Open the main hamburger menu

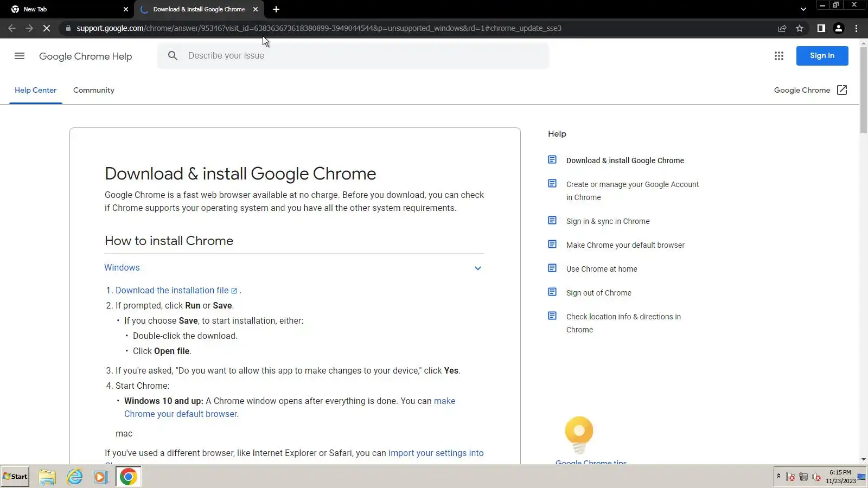pyautogui.click(x=20, y=56)
